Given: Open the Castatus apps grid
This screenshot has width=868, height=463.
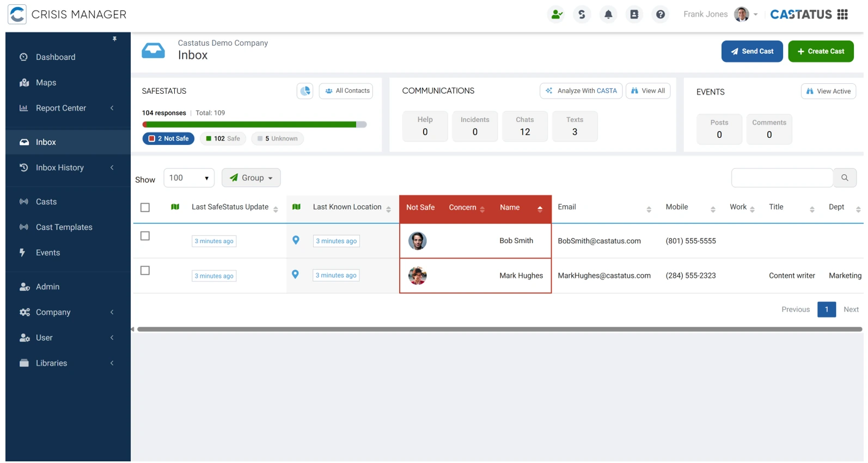Looking at the screenshot, I should tap(842, 14).
